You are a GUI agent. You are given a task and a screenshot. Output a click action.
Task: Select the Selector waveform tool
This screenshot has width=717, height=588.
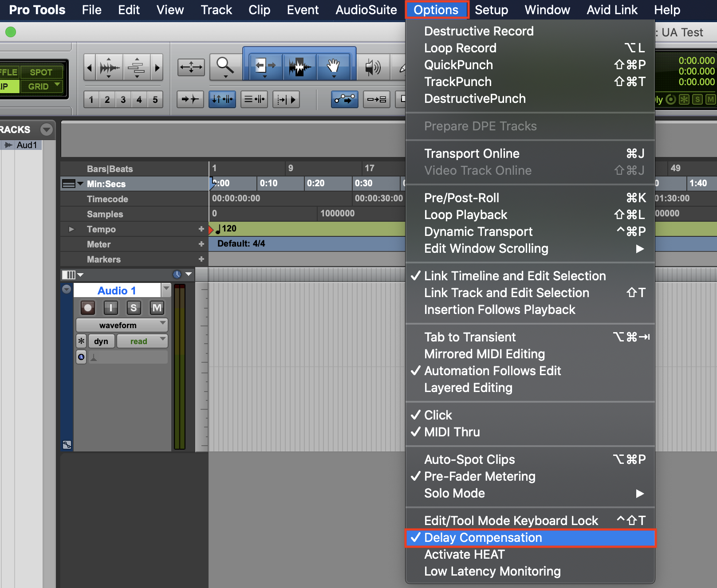click(299, 67)
